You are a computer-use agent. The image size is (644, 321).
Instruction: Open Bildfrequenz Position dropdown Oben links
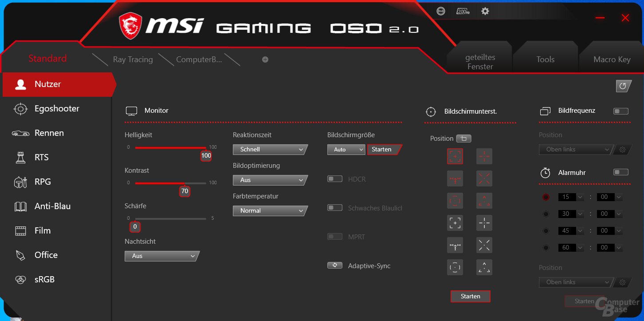pyautogui.click(x=576, y=150)
